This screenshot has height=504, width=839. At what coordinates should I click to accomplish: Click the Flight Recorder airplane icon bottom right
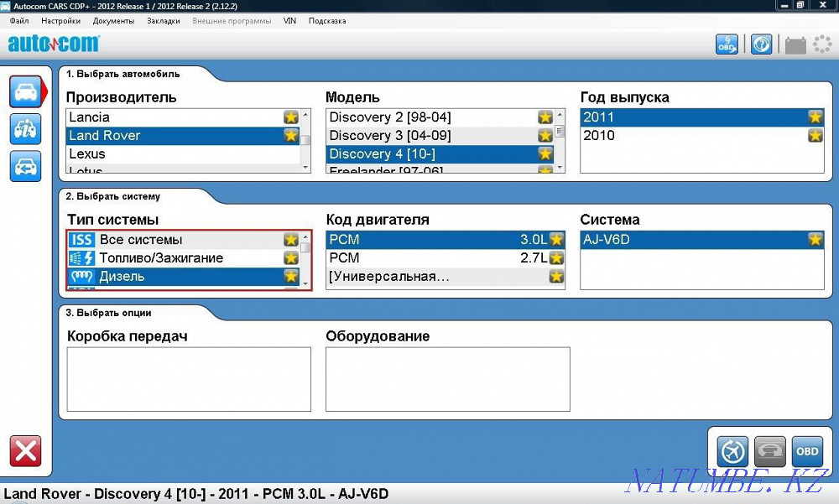pos(732,451)
